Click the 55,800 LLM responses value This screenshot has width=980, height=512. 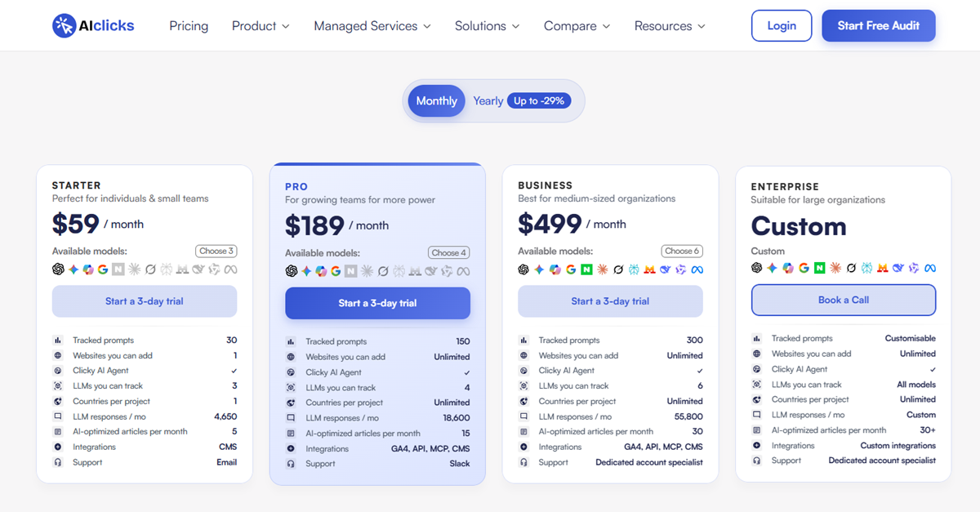pos(687,416)
